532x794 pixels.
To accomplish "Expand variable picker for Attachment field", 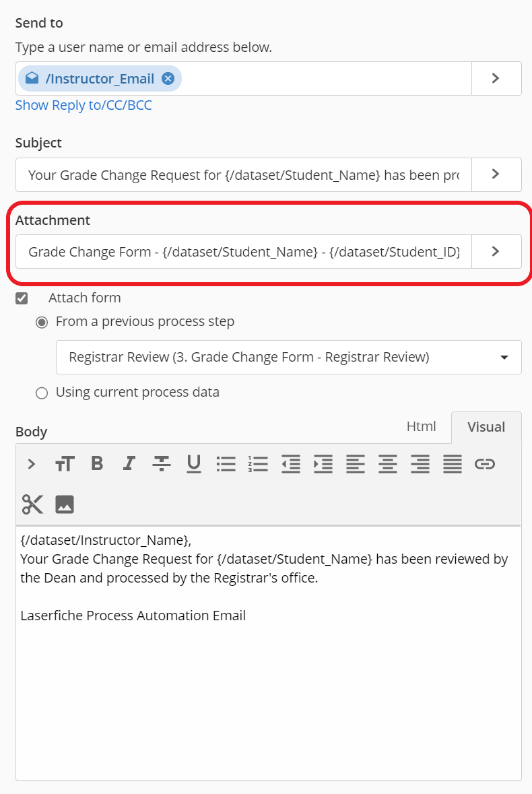I will pyautogui.click(x=496, y=251).
